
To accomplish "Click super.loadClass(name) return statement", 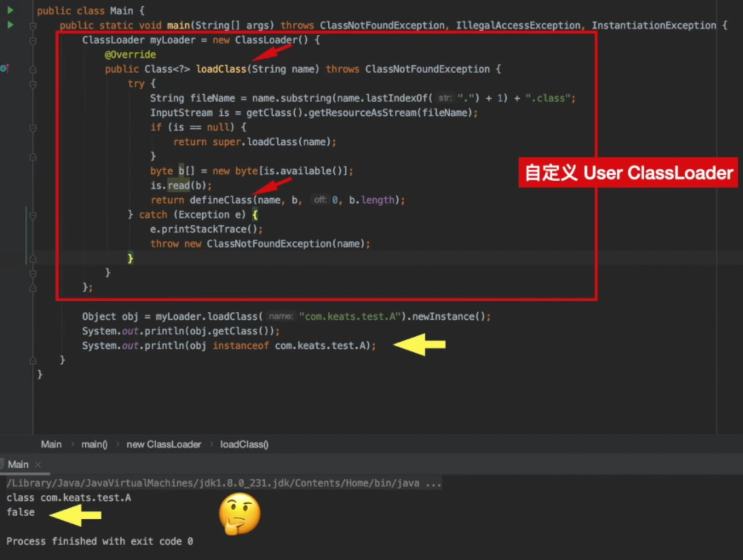I will (x=254, y=142).
